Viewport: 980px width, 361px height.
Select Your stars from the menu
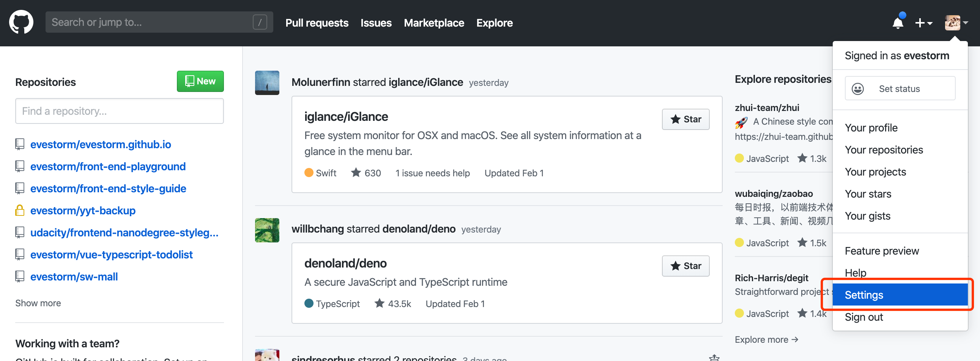point(900,194)
